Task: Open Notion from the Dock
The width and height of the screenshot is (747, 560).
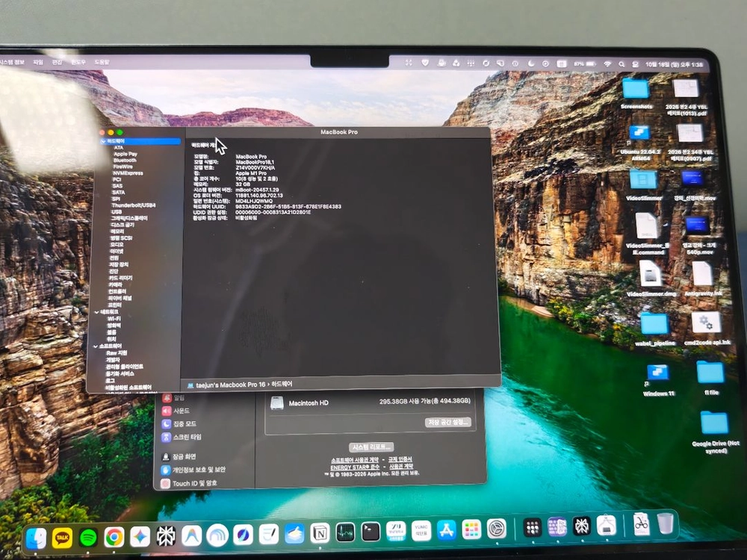Action: point(320,533)
